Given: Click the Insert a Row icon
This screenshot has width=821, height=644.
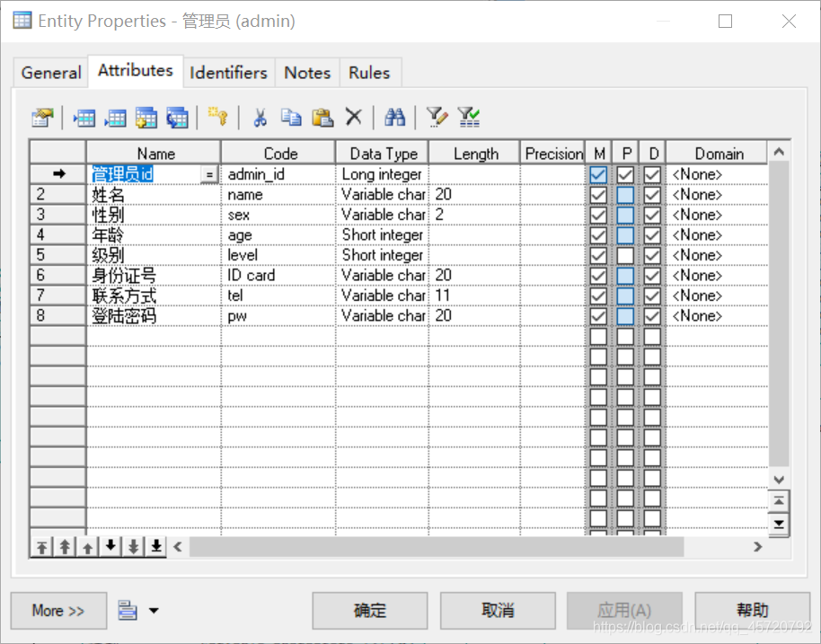Looking at the screenshot, I should (x=84, y=118).
